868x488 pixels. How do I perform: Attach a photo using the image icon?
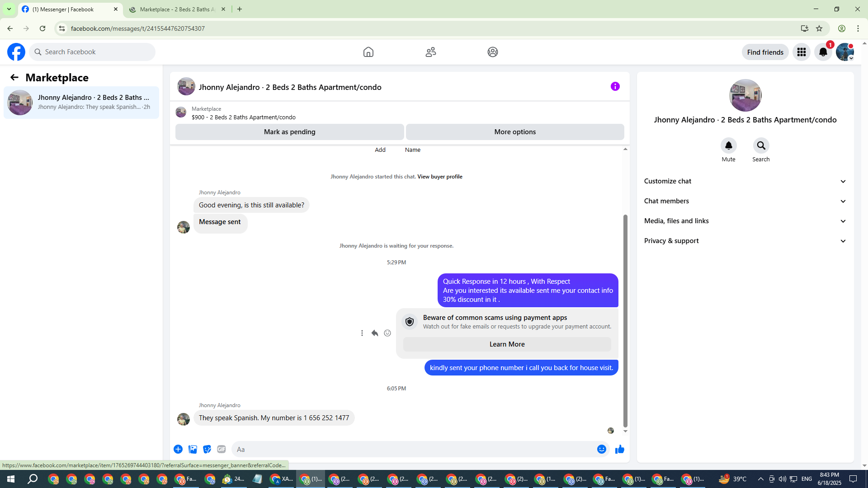pyautogui.click(x=193, y=449)
